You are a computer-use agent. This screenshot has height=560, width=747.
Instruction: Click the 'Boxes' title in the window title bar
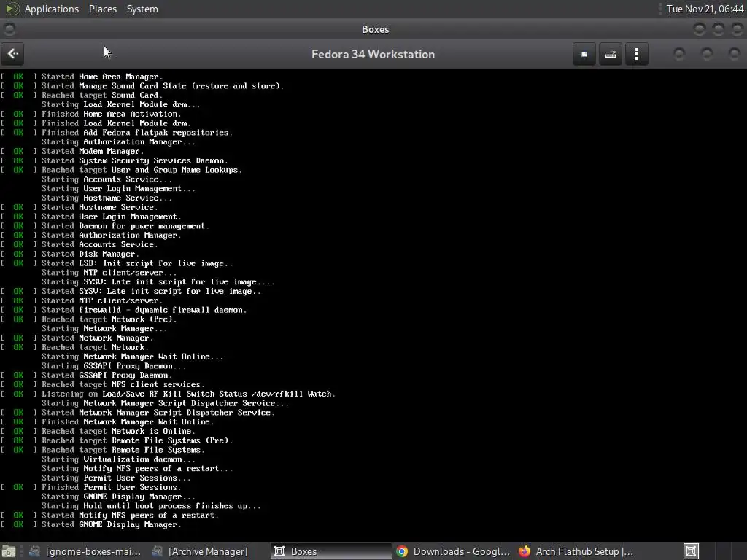pos(375,29)
